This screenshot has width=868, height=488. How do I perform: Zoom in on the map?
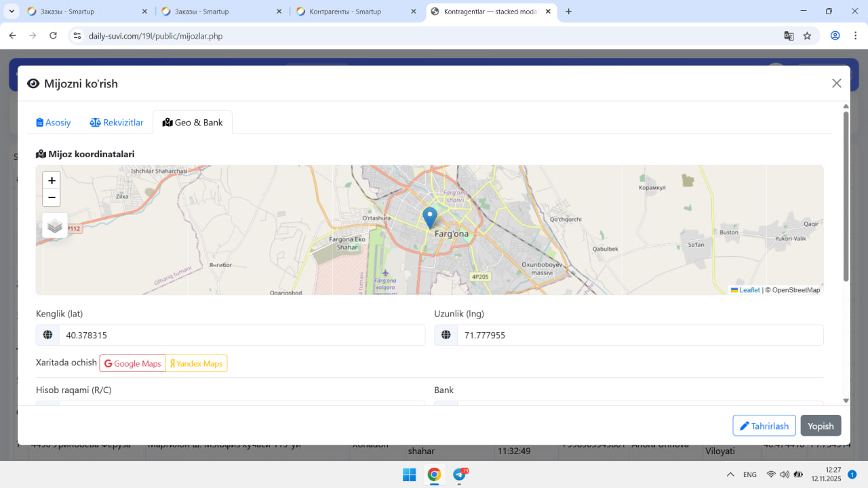click(x=52, y=181)
